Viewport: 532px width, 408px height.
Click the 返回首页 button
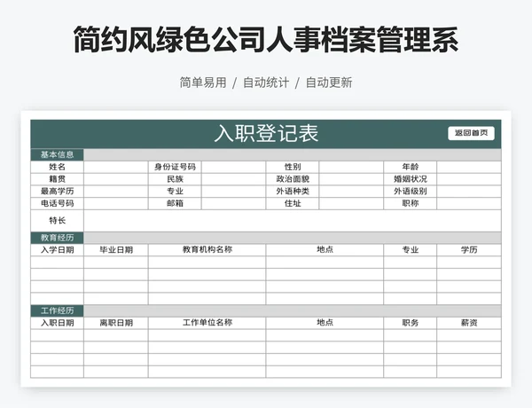coord(471,134)
